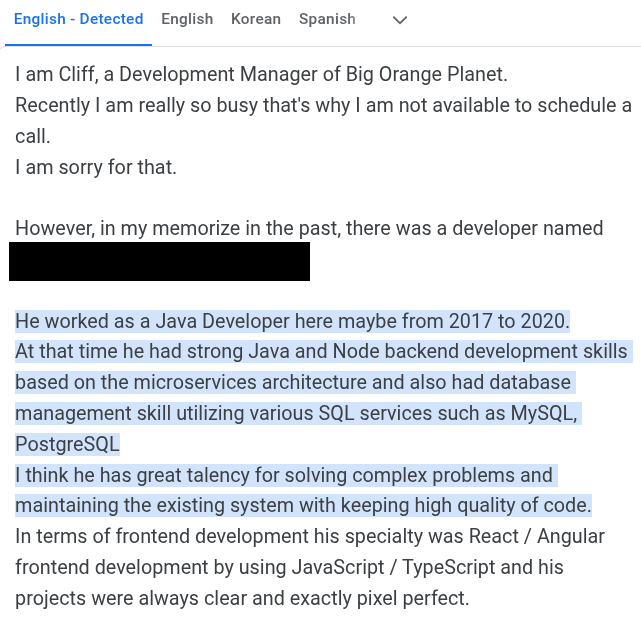Click the blacked-out redacted name block
The width and height of the screenshot is (641, 622).
(x=160, y=261)
